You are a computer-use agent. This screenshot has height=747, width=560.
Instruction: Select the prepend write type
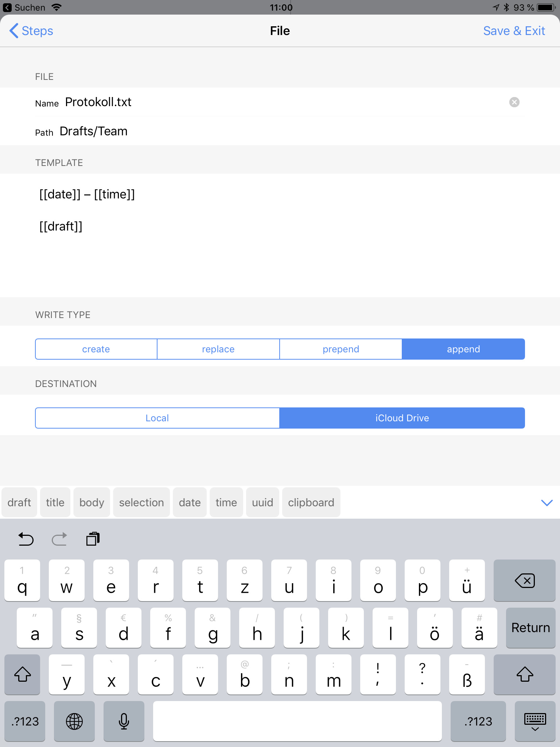click(341, 349)
